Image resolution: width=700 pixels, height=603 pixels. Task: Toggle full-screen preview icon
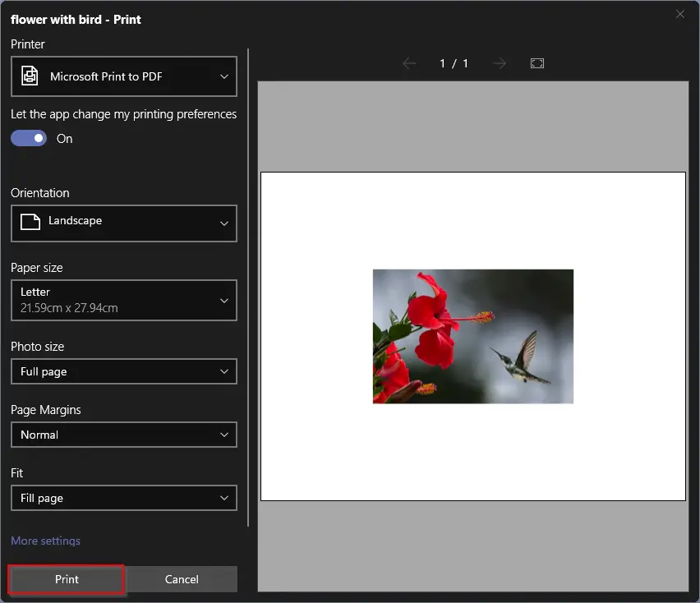click(x=537, y=63)
